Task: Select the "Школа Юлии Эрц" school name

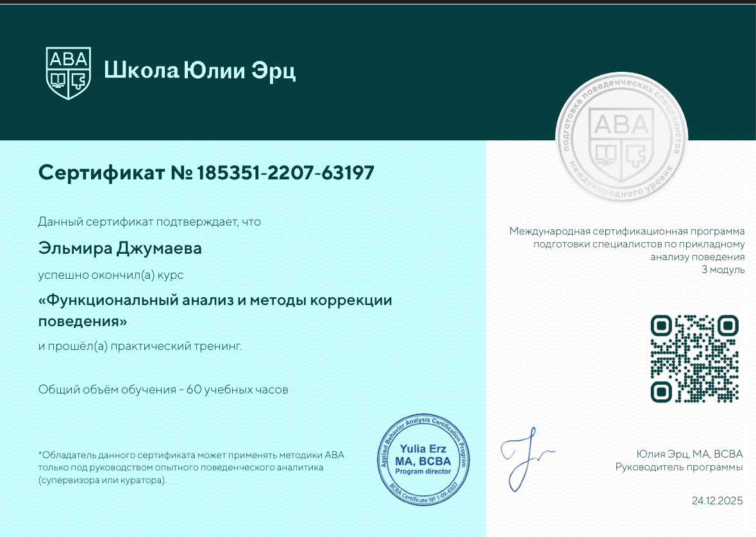Action: (x=199, y=70)
